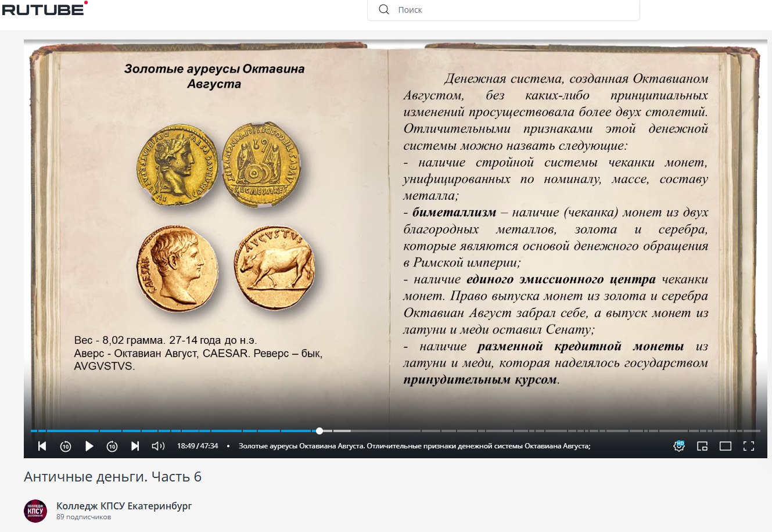The height and width of the screenshot is (532, 772).
Task: Click the elapsed time 18:49 / 47:34 display
Action: point(198,446)
